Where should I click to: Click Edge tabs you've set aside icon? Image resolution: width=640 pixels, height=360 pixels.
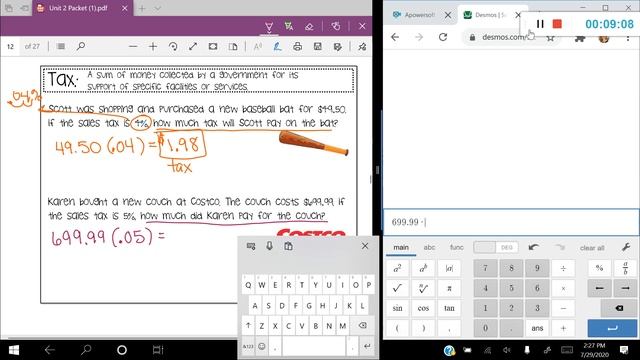(9, 8)
